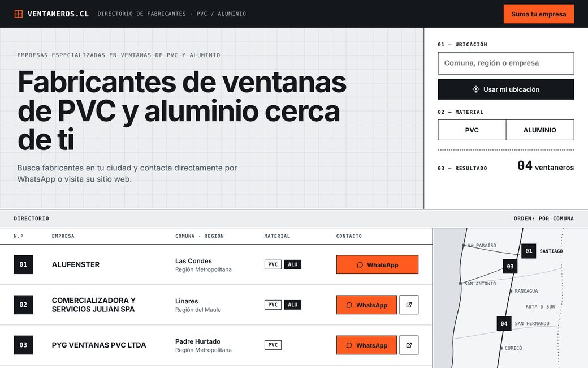The height and width of the screenshot is (368, 588).
Task: Click the SAN FERNANDO label on the map
Action: coord(532,323)
